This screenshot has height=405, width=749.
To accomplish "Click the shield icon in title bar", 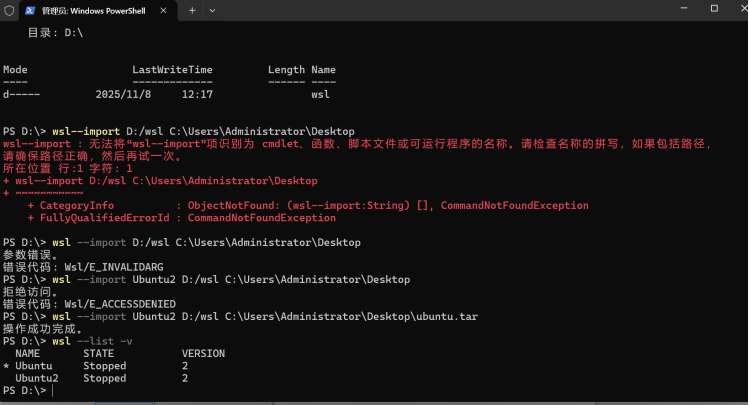I will [9, 11].
